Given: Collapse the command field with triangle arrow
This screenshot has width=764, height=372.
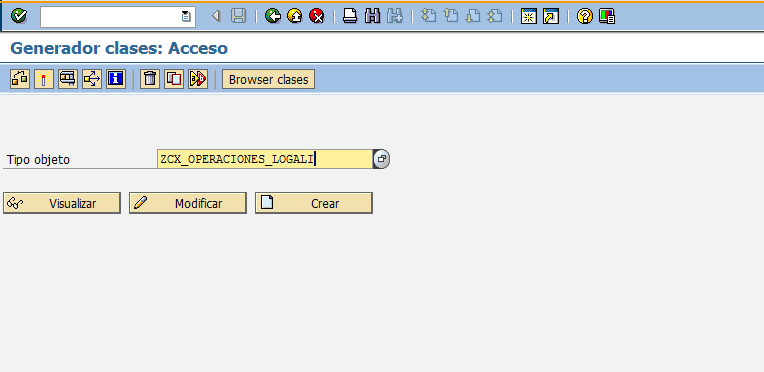Looking at the screenshot, I should 216,17.
